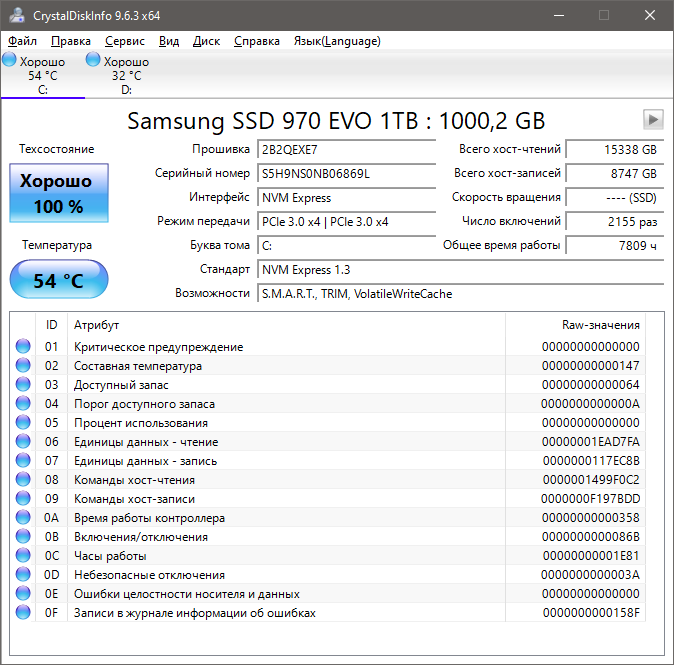
Task: Select the Команды хост-записи row
Action: 328,498
